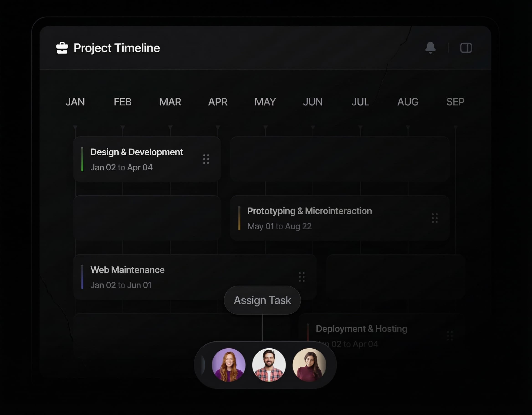This screenshot has width=532, height=415.
Task: Grab the Design & Development drag handle
Action: [x=206, y=159]
